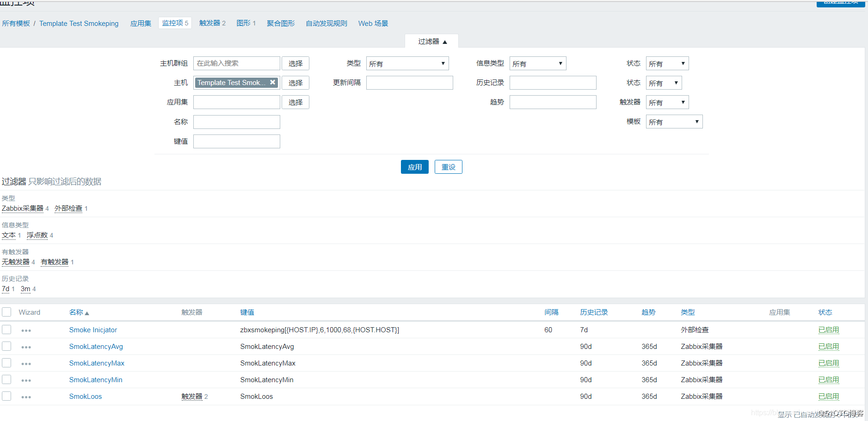Filter history by 3m subfilter
The height and width of the screenshot is (421, 868).
tap(25, 289)
